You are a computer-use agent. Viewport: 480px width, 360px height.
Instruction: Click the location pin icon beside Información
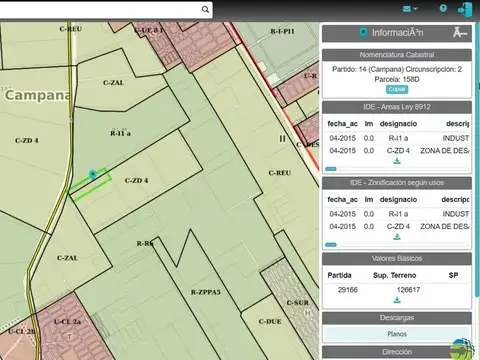[363, 33]
